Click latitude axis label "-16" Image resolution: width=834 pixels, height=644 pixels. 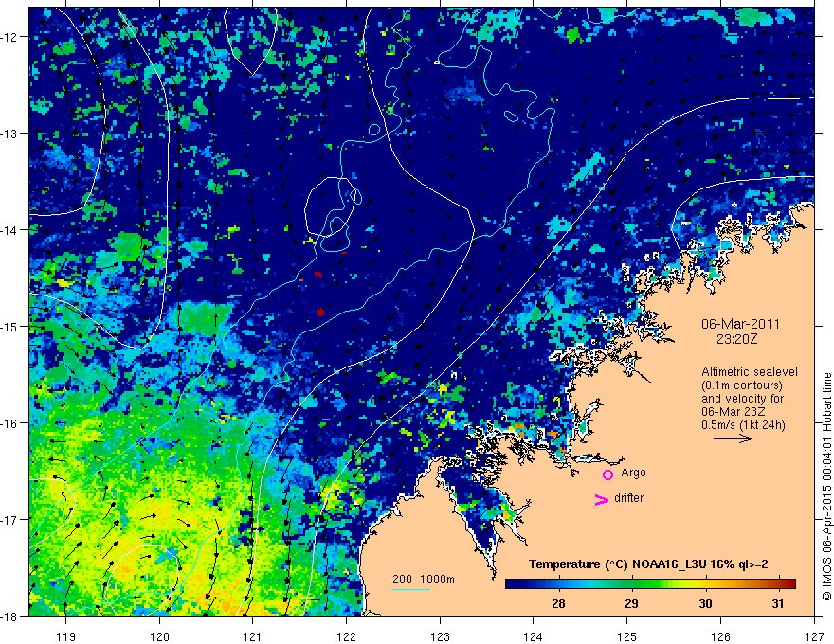[x=10, y=423]
